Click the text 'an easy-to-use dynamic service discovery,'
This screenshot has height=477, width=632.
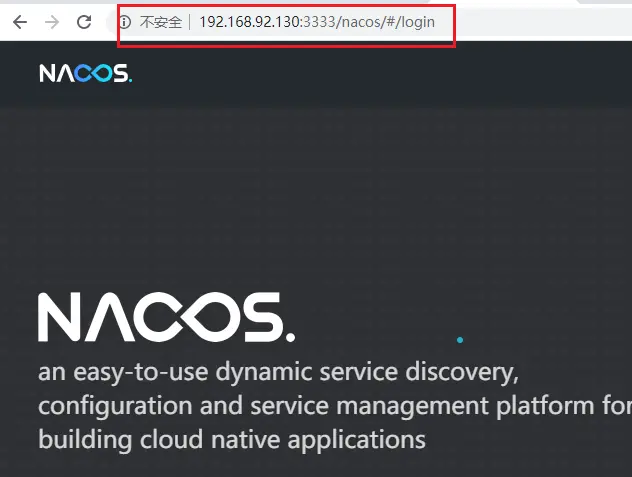(x=278, y=372)
